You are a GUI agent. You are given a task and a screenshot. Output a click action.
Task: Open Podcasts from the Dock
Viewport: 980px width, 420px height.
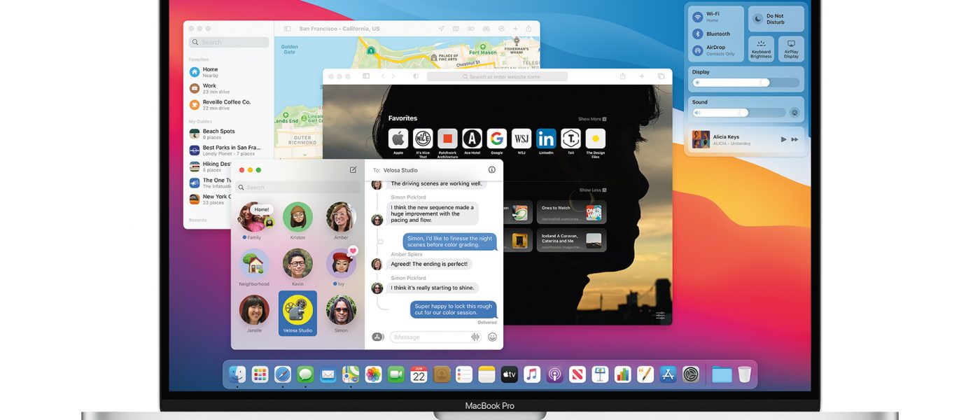[x=554, y=374]
